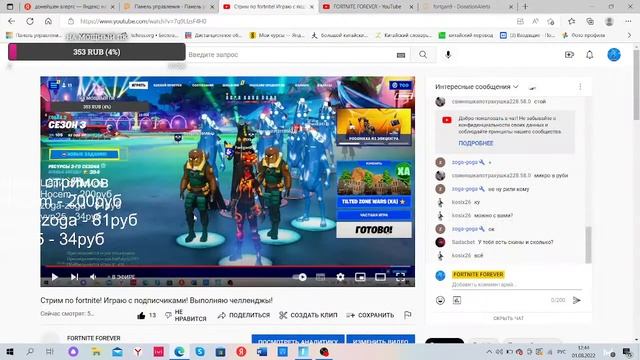Open the Create video camera icon
Viewport: 640px width, 360px height.
pos(569,54)
